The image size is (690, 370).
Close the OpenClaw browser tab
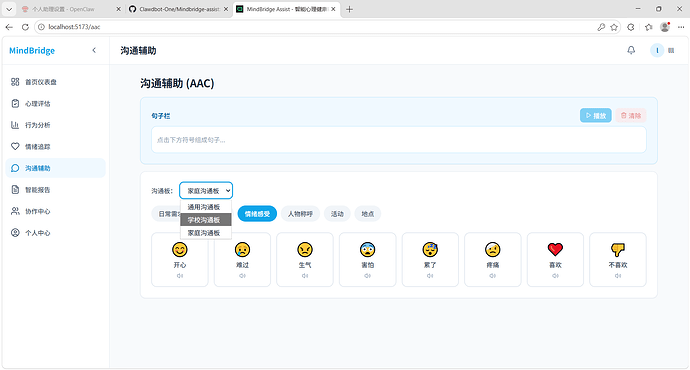click(x=118, y=9)
